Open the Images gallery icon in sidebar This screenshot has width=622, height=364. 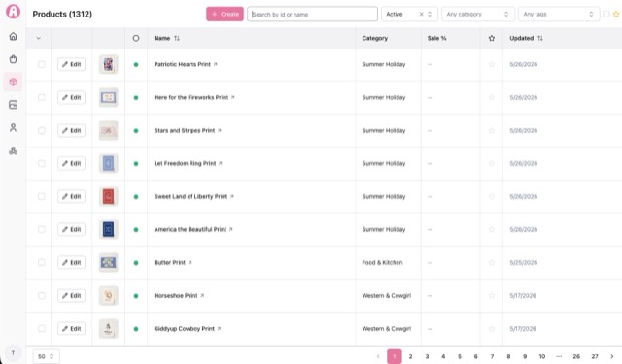coord(13,105)
